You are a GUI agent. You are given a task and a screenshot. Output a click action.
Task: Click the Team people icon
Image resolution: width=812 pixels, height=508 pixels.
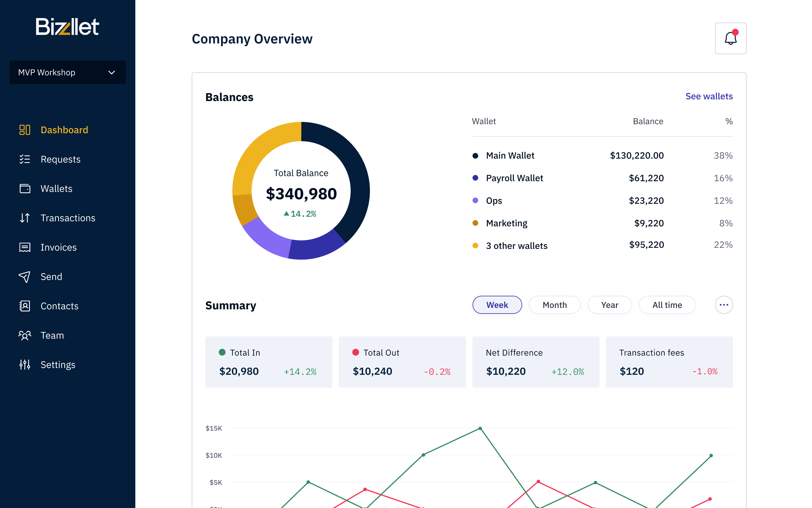coord(25,335)
